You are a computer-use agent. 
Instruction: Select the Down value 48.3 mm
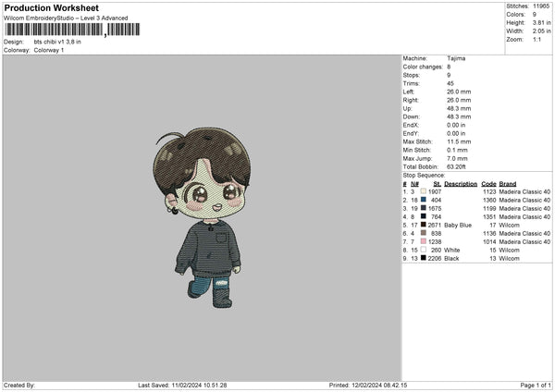tap(459, 116)
